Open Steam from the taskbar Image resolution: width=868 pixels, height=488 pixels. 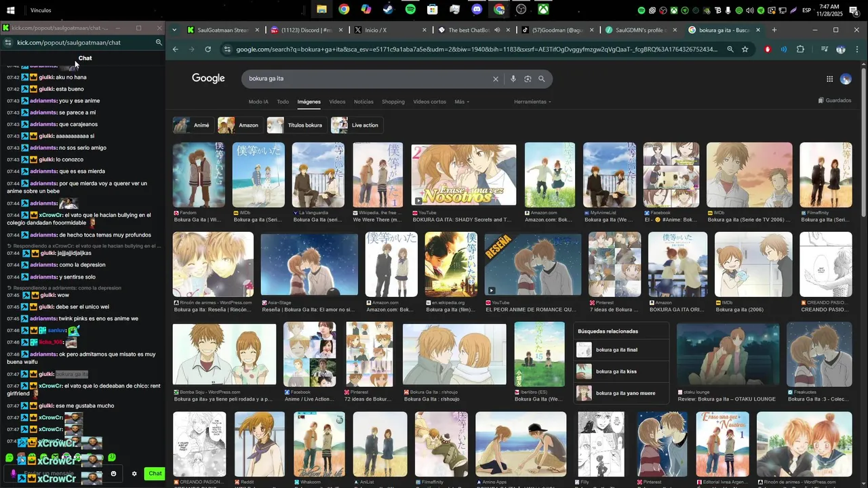[x=388, y=9]
